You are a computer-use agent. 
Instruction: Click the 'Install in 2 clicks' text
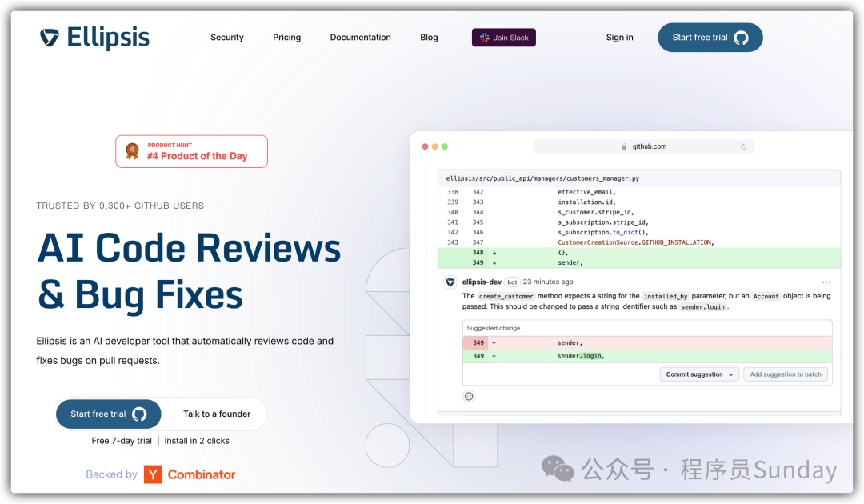pyautogui.click(x=197, y=441)
